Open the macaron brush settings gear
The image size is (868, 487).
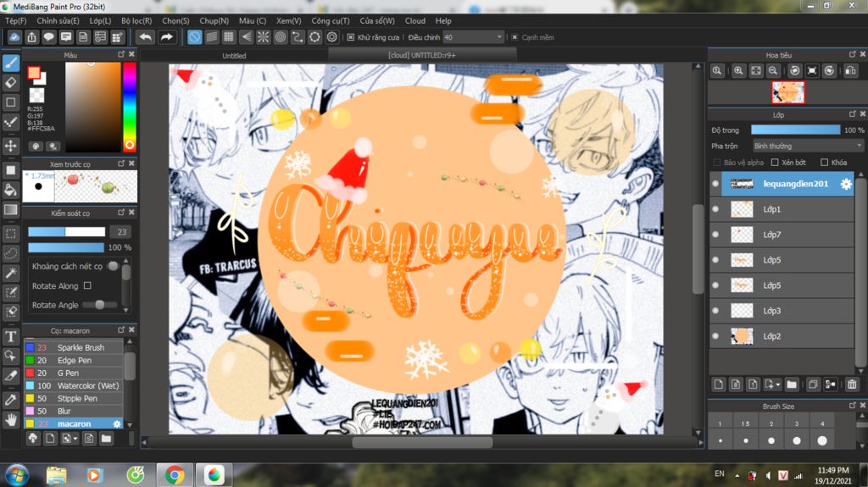pos(117,424)
